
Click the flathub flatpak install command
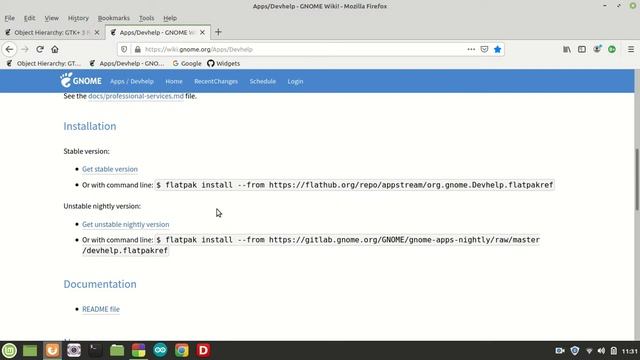click(x=355, y=185)
